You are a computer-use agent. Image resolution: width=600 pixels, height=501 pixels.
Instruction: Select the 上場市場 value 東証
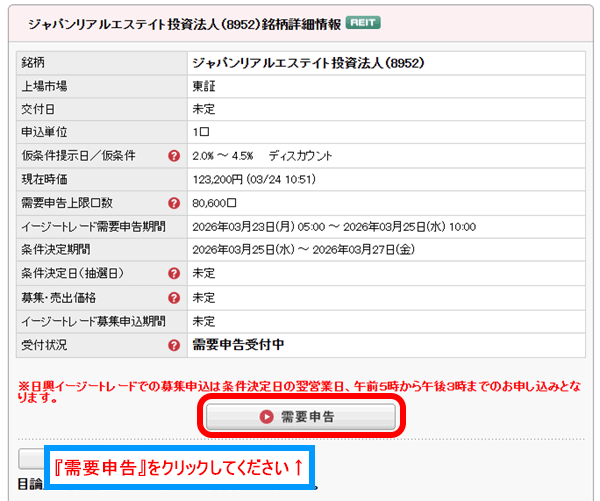pyautogui.click(x=204, y=86)
